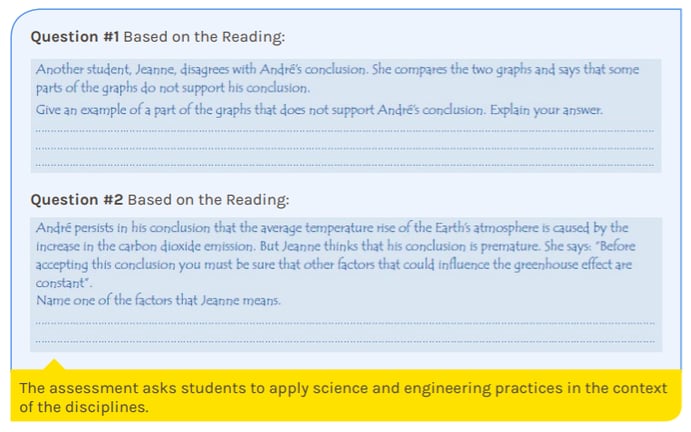Viewport: 691px width, 432px height.
Task: Click the 'Give an example of a part' prompt
Action: pyautogui.click(x=319, y=110)
